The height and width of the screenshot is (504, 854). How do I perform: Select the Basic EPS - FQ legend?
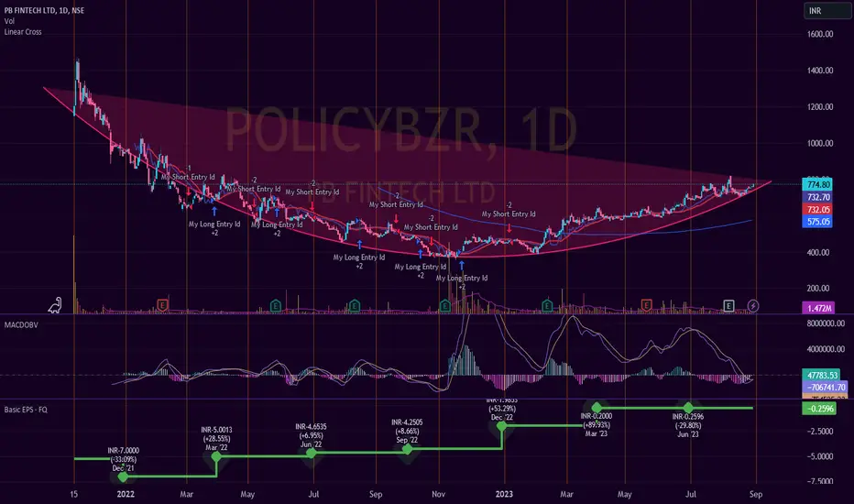coord(26,410)
